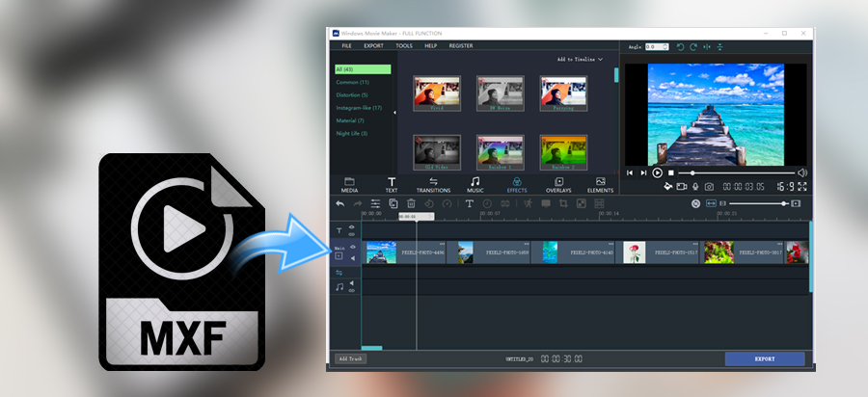The image size is (868, 397).
Task: Open the EXPORT menu
Action: pos(373,46)
